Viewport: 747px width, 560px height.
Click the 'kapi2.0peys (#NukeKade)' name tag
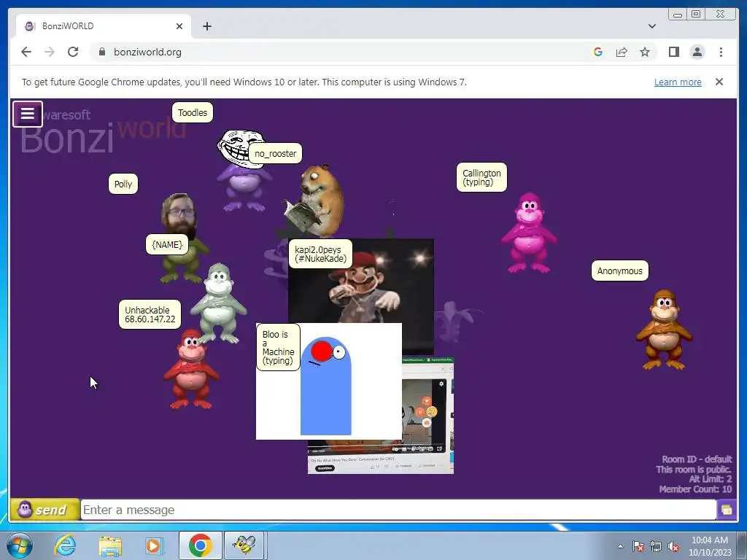pos(320,254)
